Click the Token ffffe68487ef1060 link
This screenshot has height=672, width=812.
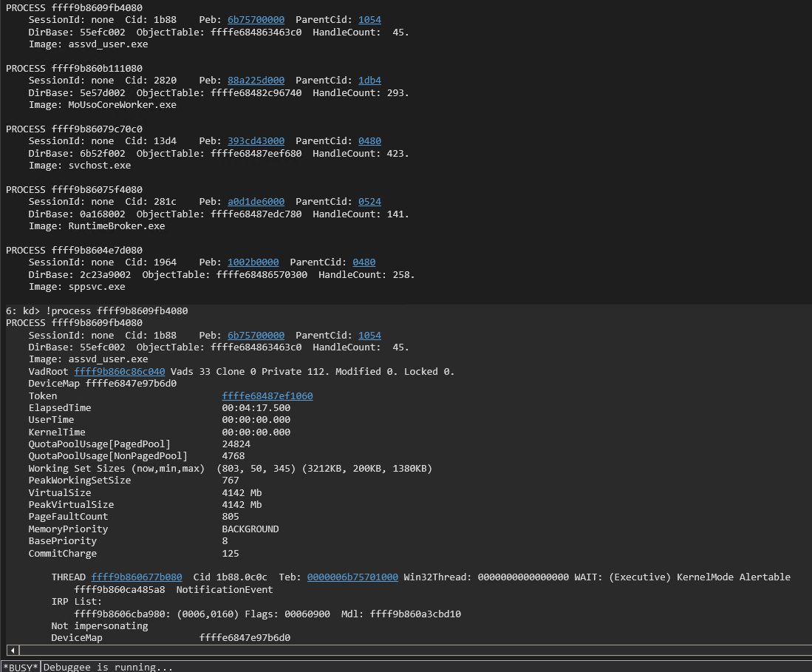267,396
